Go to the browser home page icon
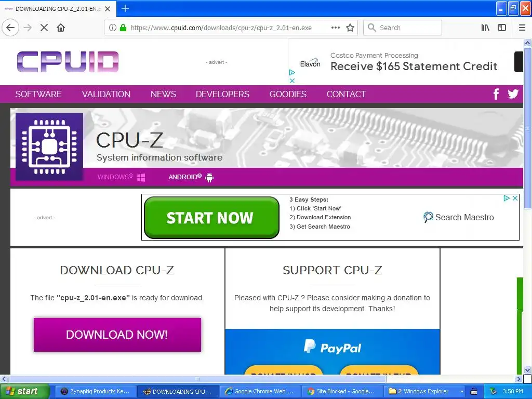 [x=61, y=28]
